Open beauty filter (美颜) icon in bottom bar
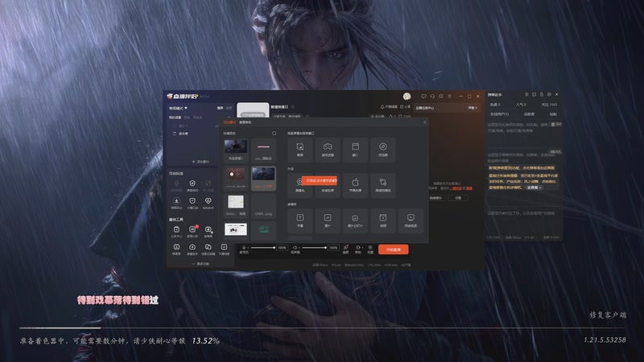Image resolution: width=644 pixels, height=362 pixels. click(346, 249)
